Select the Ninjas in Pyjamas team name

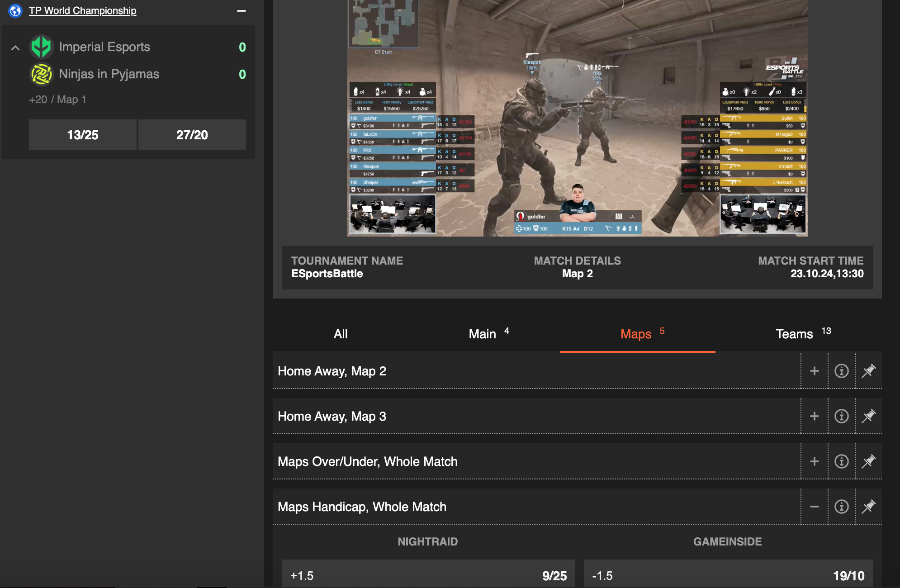109,74
